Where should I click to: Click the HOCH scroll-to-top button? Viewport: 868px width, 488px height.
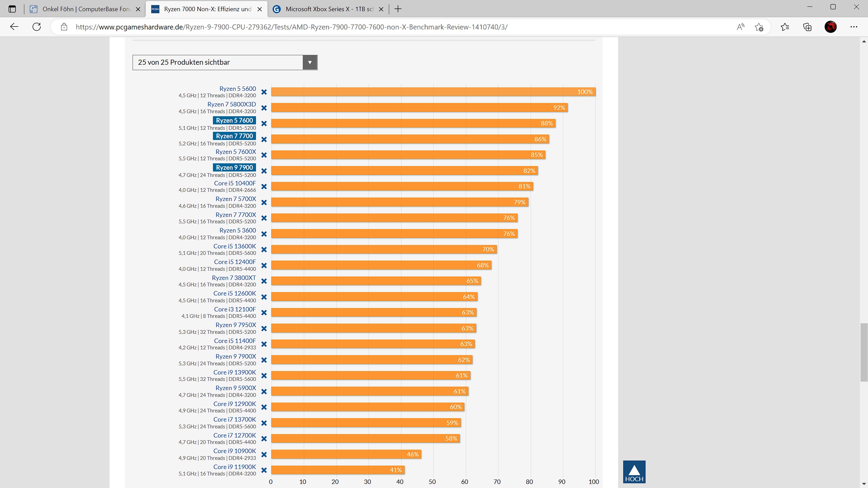634,472
